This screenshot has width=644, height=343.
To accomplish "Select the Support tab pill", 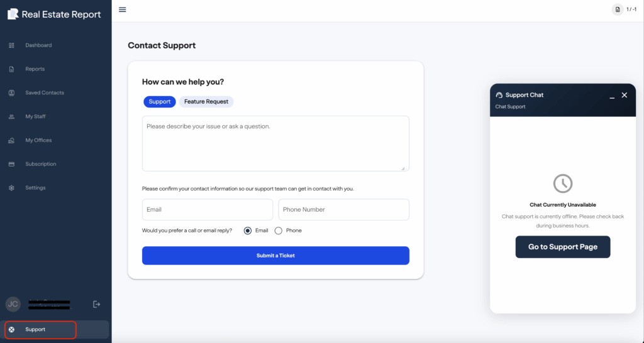I will pos(159,102).
